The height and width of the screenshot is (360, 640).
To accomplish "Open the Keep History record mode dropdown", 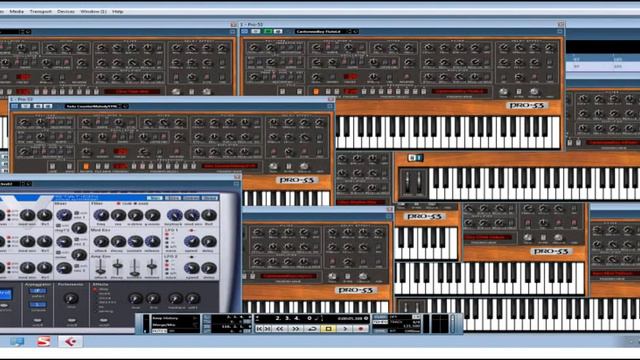I will pyautogui.click(x=175, y=318).
